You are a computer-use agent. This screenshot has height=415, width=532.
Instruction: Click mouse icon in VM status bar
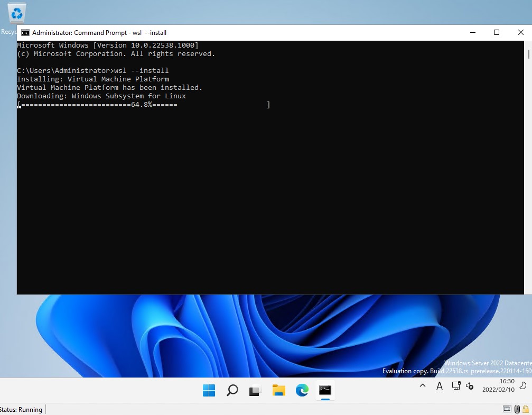click(517, 409)
